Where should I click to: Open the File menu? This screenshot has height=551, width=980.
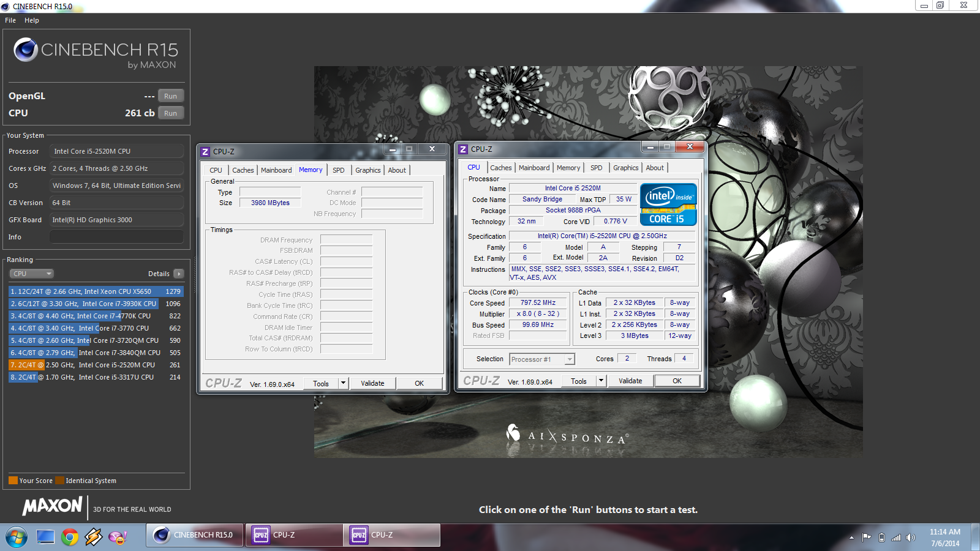10,20
